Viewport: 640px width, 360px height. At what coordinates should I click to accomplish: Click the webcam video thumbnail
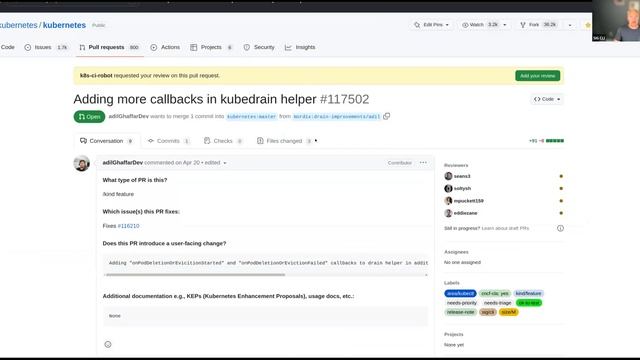point(616,20)
